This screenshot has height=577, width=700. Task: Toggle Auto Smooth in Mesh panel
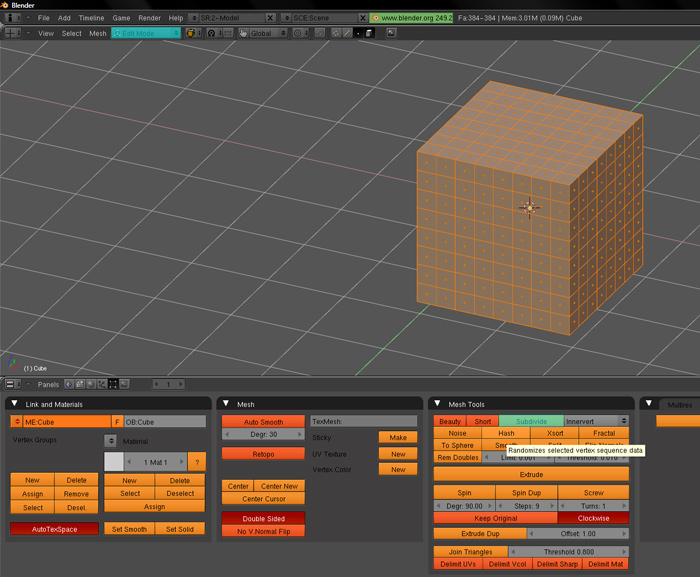point(263,422)
